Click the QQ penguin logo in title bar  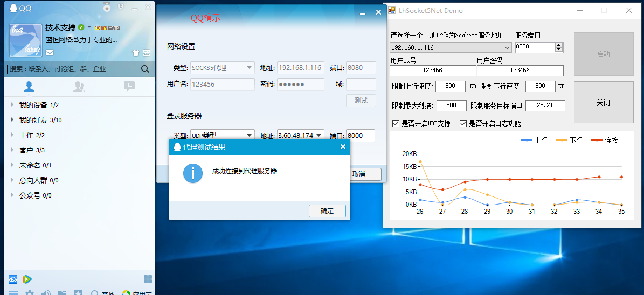point(13,8)
